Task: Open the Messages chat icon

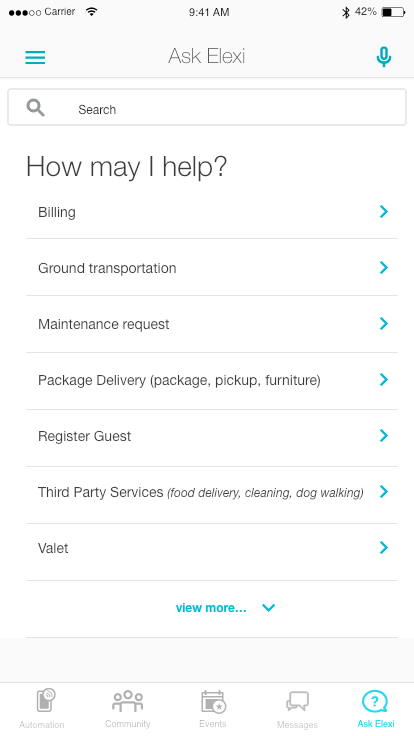Action: [x=298, y=702]
